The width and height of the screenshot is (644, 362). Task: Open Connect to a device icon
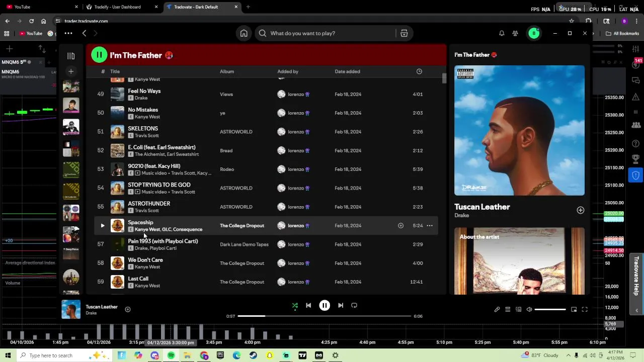tap(519, 310)
